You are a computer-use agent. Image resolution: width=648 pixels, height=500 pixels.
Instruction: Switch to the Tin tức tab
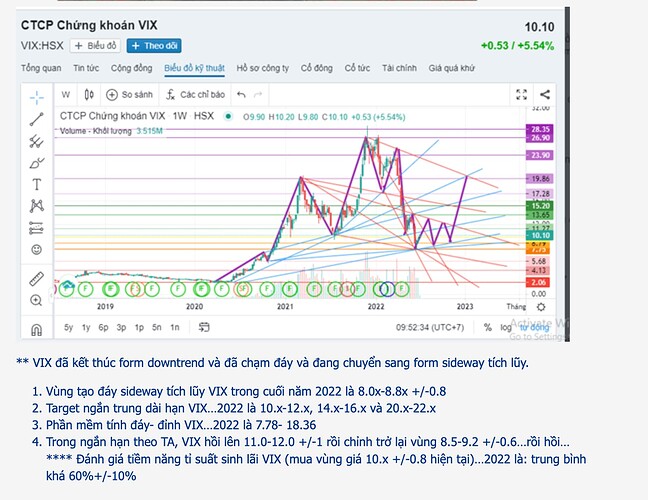[86, 68]
